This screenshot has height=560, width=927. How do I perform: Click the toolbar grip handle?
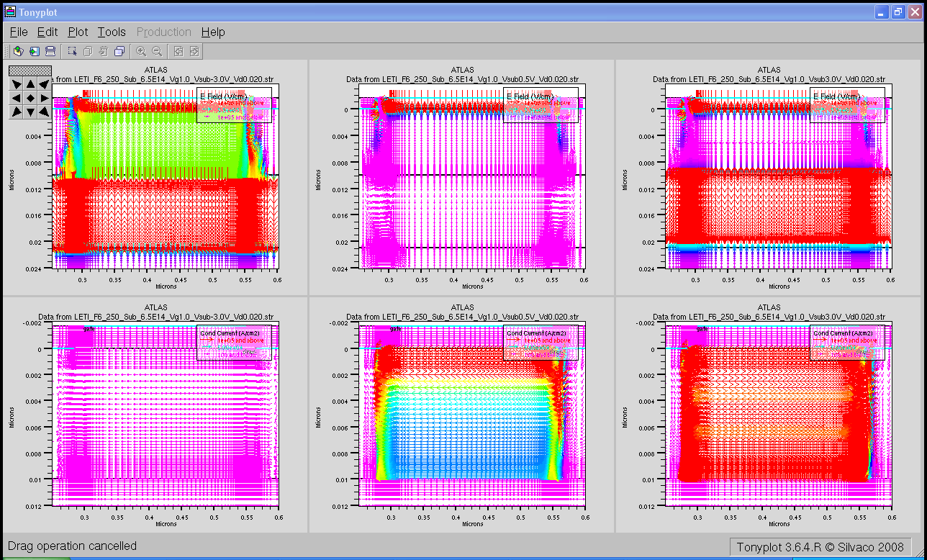pos(6,51)
